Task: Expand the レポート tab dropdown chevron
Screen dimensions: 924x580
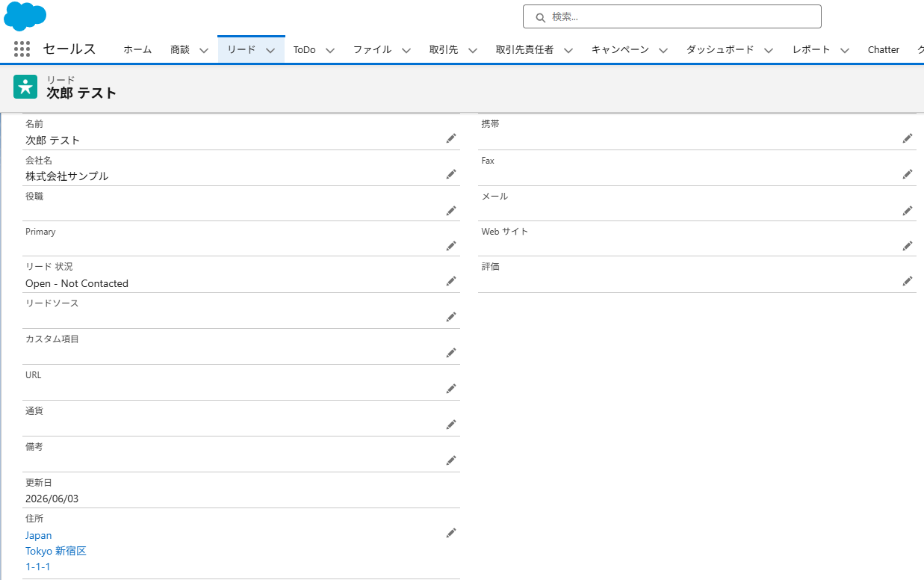Action: [845, 50]
